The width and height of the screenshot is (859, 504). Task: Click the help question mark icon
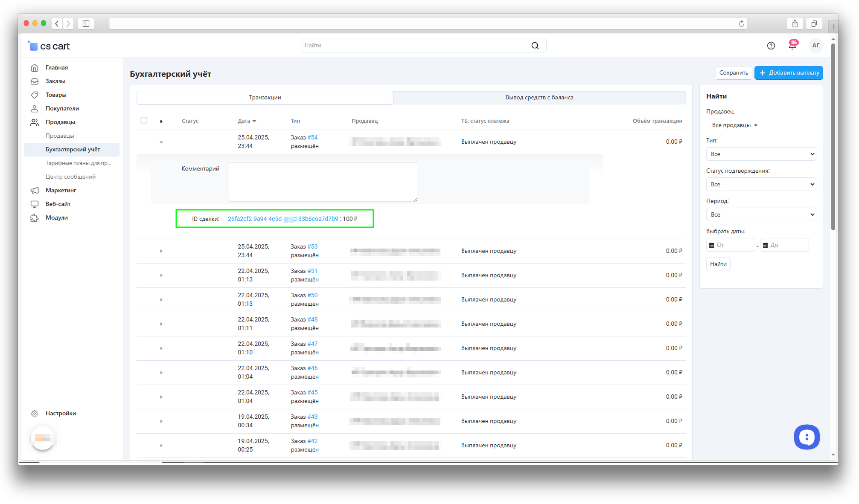pyautogui.click(x=771, y=46)
